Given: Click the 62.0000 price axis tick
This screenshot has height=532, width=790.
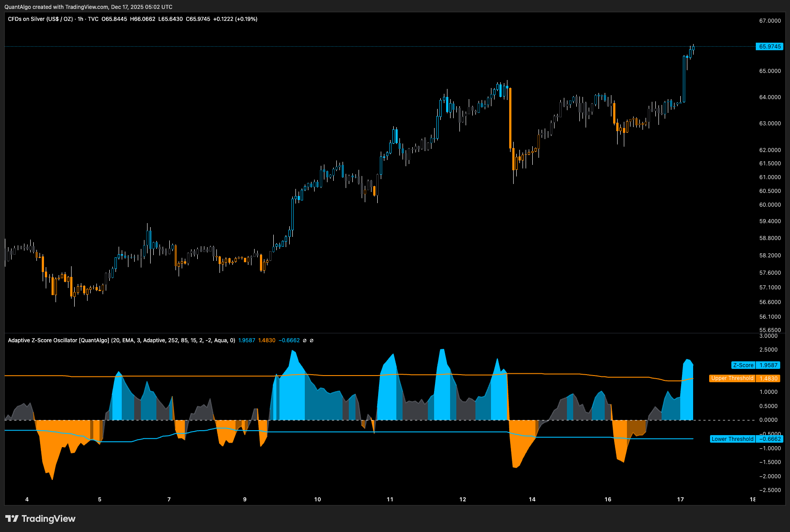Looking at the screenshot, I should coord(770,150).
